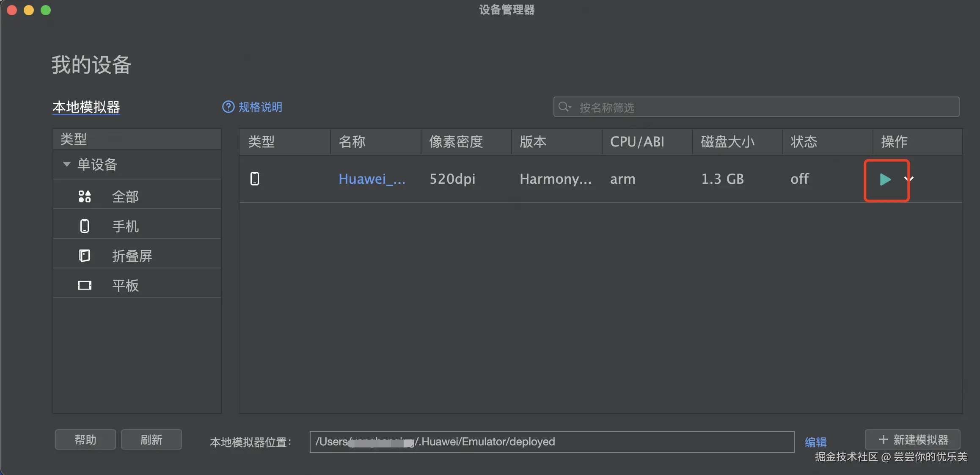Click the search magnifier icon in the filter box

564,107
